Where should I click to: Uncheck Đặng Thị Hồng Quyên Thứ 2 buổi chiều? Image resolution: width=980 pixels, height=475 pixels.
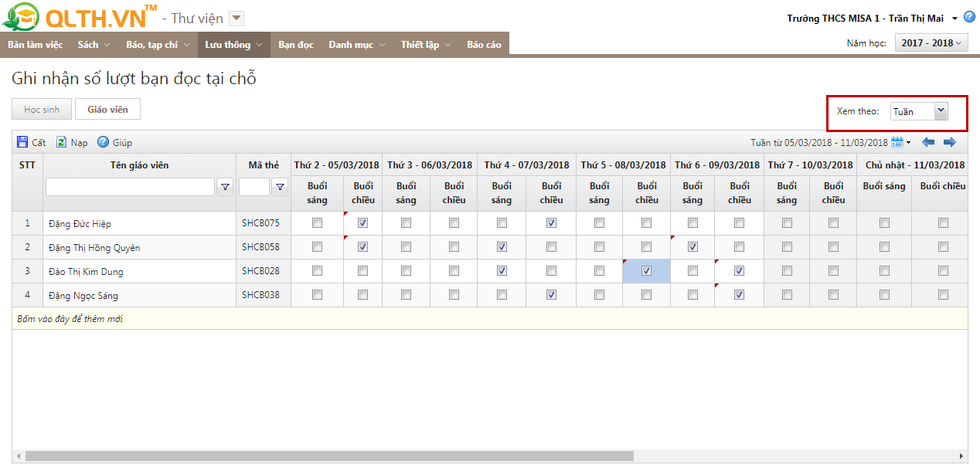[x=363, y=247]
